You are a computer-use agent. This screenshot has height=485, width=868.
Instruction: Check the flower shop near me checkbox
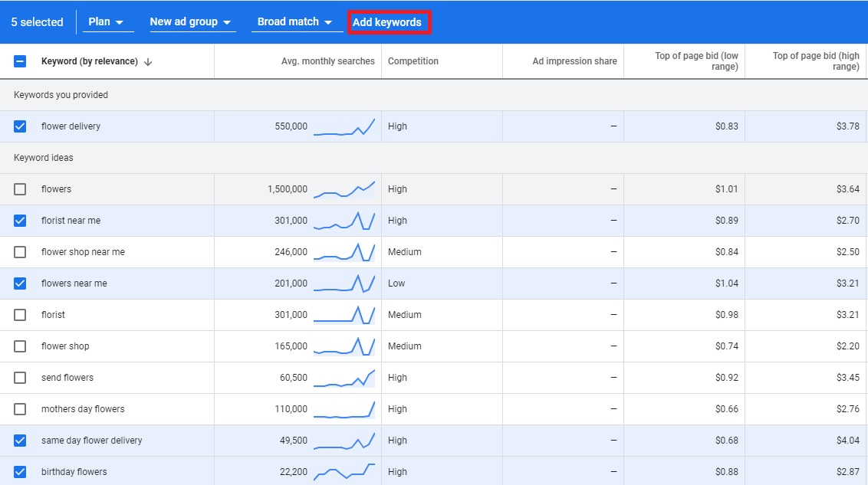(20, 251)
